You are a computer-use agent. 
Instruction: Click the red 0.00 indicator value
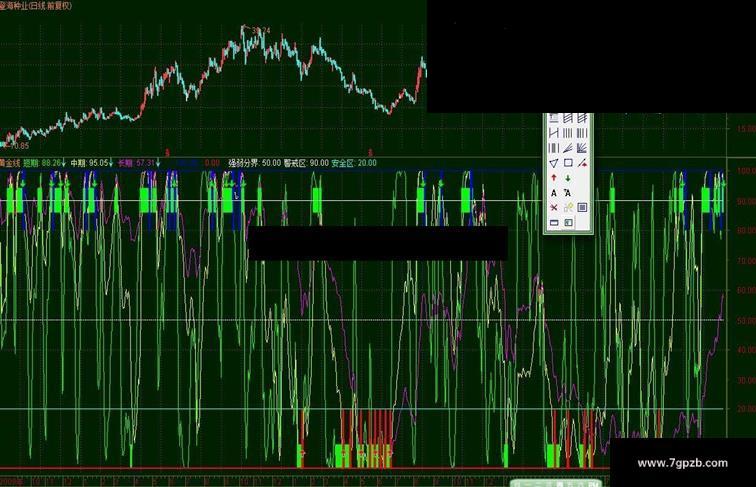pyautogui.click(x=212, y=163)
